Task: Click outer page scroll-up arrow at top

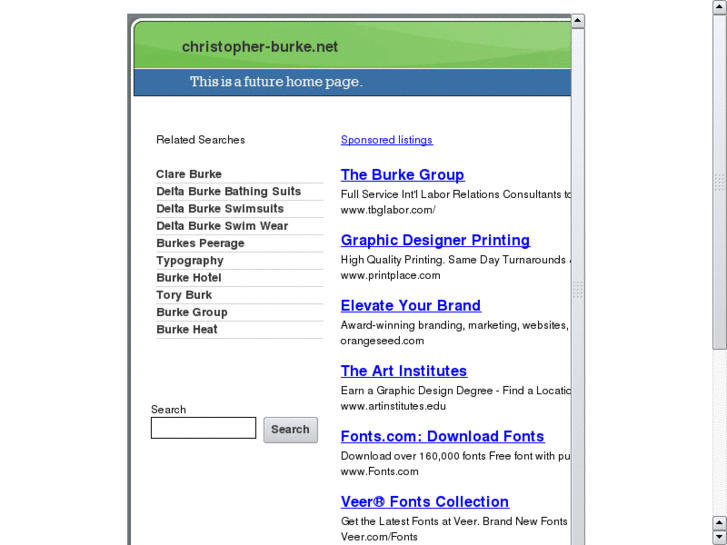Action: 719,7
